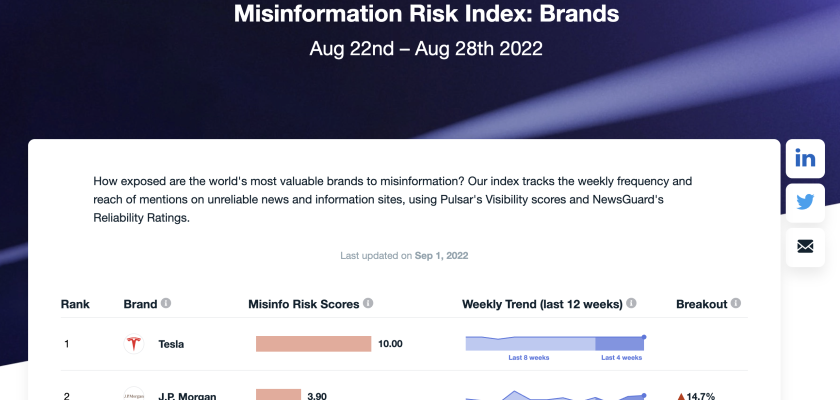The height and width of the screenshot is (400, 840).
Task: Click the Misinfo Risk Scores column header
Action: click(304, 303)
